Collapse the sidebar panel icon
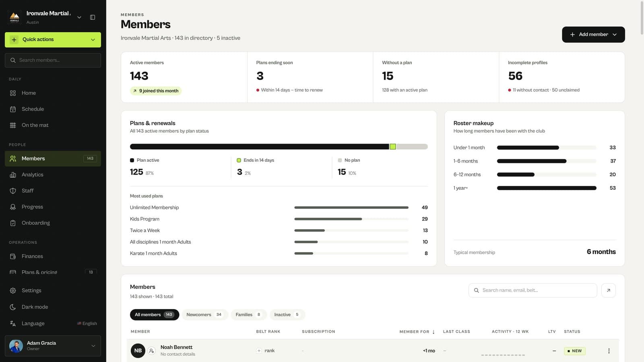 tap(93, 17)
